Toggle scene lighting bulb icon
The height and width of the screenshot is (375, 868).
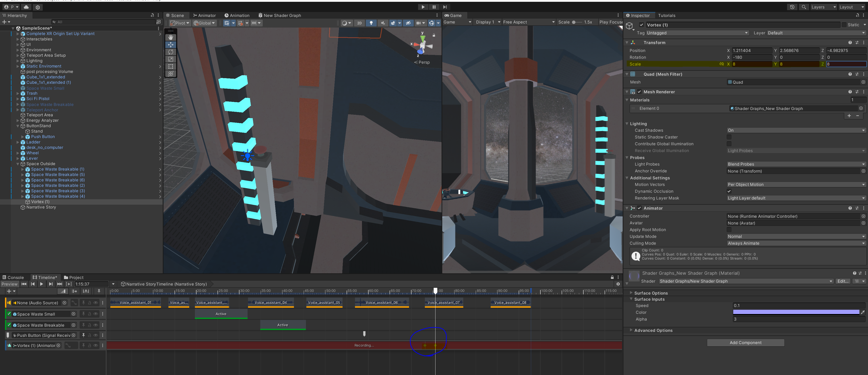tap(371, 23)
